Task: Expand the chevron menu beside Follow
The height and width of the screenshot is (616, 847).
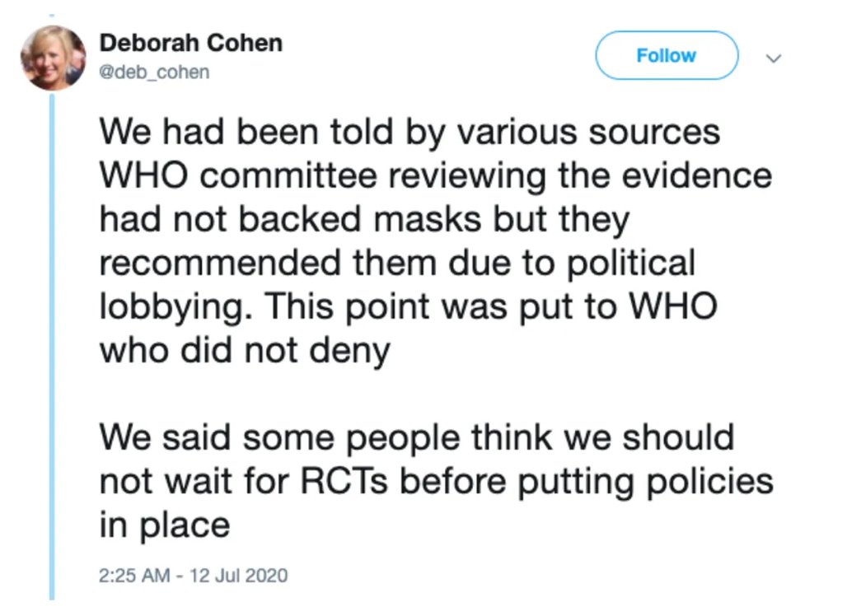Action: pos(773,58)
